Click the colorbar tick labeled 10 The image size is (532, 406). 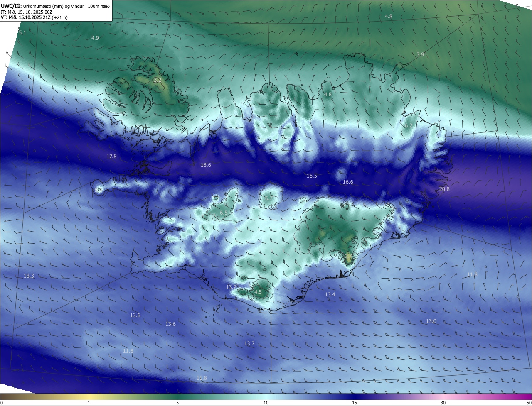(266, 403)
